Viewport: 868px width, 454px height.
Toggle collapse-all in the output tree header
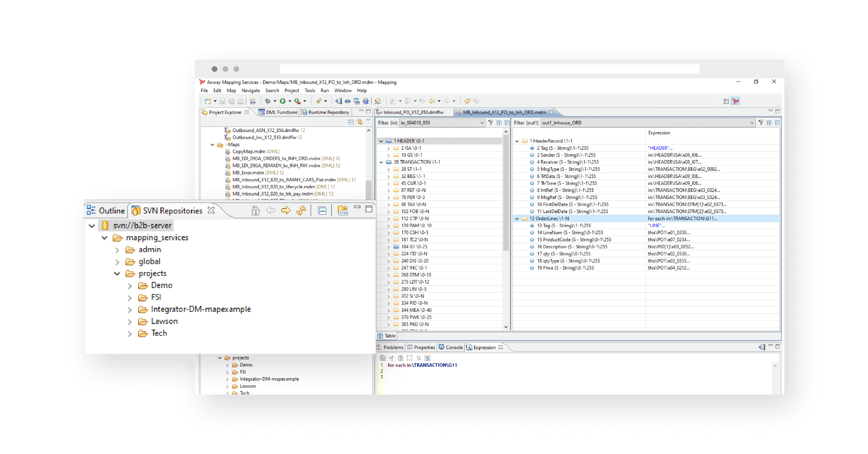click(777, 123)
